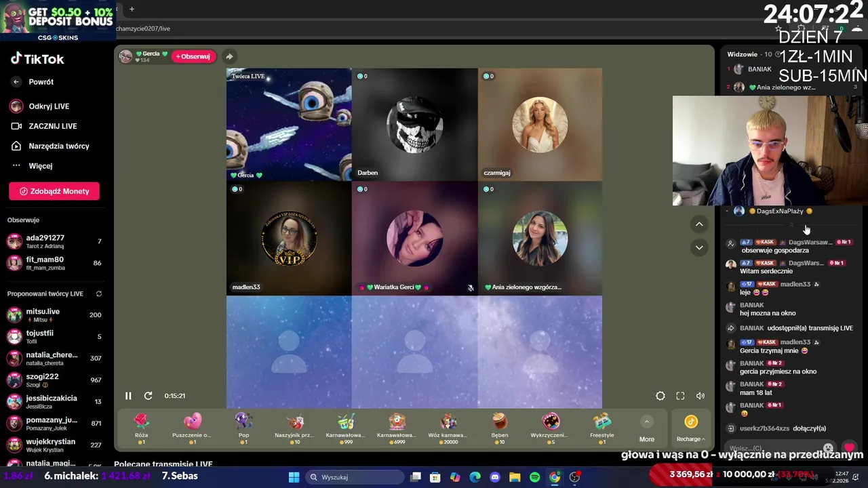The width and height of the screenshot is (868, 488).
Task: Send the Wykrzyczeni... gift
Action: [550, 428]
